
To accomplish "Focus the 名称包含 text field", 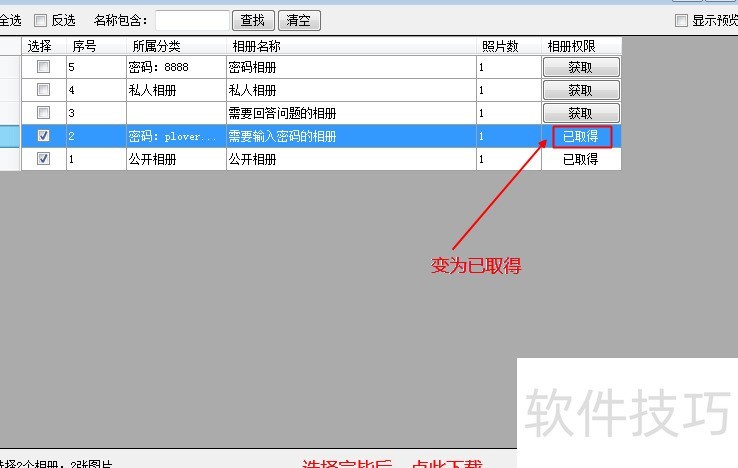I will 192,20.
